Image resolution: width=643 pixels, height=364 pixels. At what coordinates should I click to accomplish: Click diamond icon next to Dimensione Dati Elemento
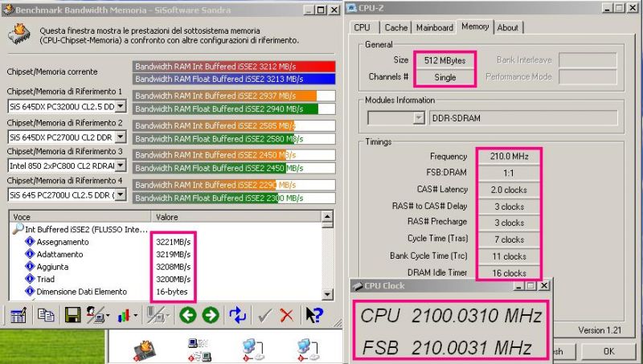[x=30, y=291]
